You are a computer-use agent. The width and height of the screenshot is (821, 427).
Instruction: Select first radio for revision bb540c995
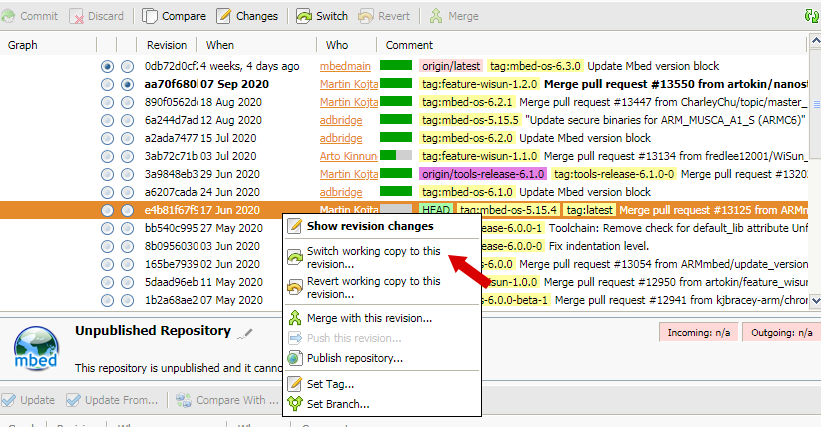click(x=107, y=228)
